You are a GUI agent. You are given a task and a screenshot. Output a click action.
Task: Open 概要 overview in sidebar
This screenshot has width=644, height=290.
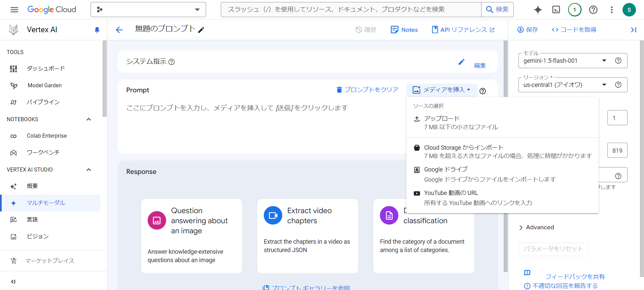pyautogui.click(x=50, y=186)
